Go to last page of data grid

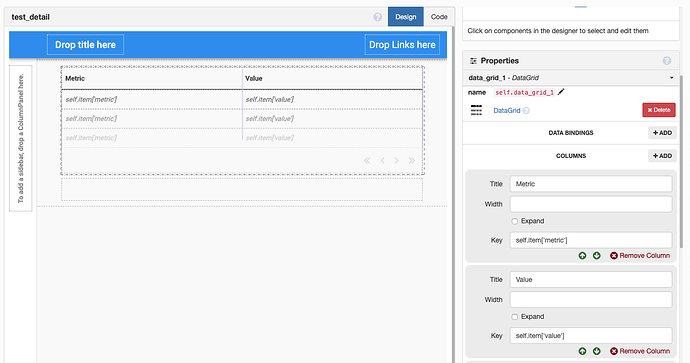click(411, 161)
